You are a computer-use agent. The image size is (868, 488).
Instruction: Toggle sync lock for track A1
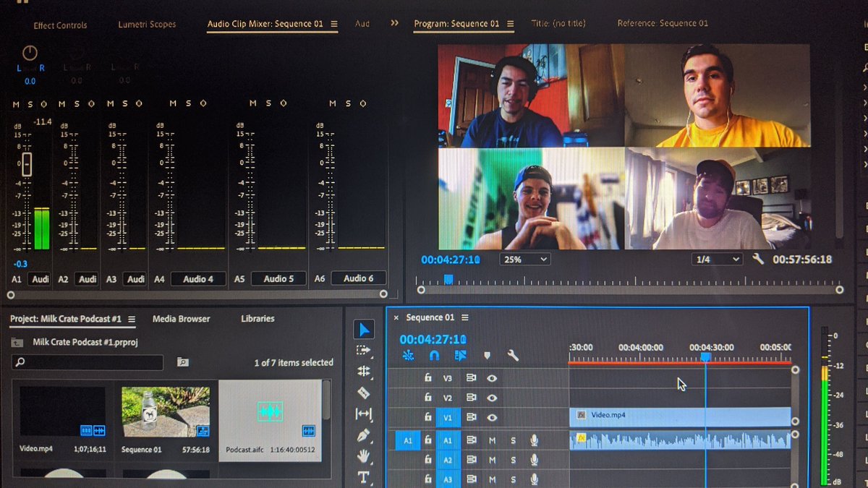471,440
